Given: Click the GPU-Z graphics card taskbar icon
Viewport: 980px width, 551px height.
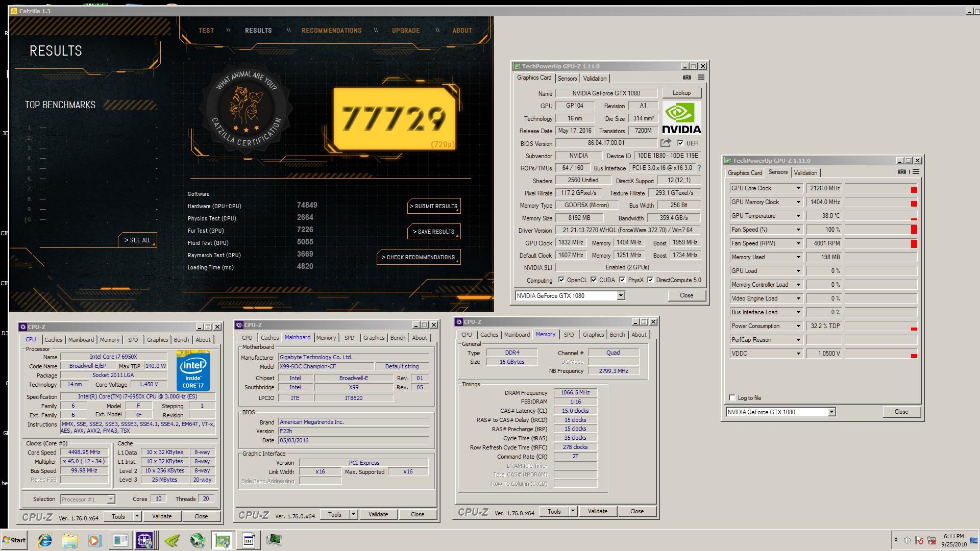Looking at the screenshot, I should 222,540.
